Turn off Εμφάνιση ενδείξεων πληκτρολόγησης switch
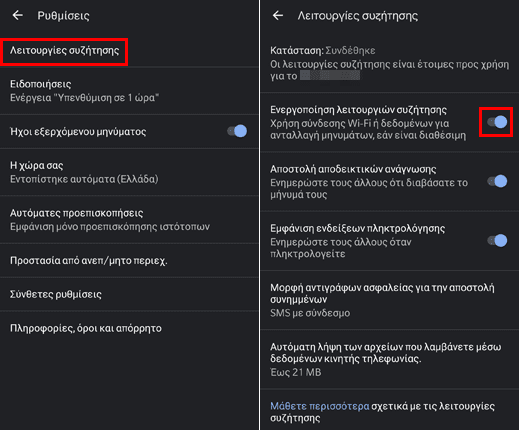Image resolution: width=519 pixels, height=430 pixels. (x=497, y=240)
